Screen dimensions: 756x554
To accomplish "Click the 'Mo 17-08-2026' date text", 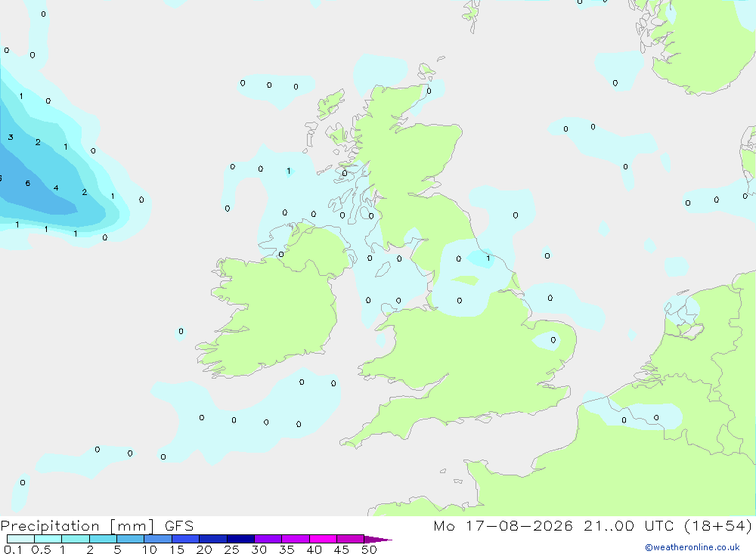I will click(503, 525).
